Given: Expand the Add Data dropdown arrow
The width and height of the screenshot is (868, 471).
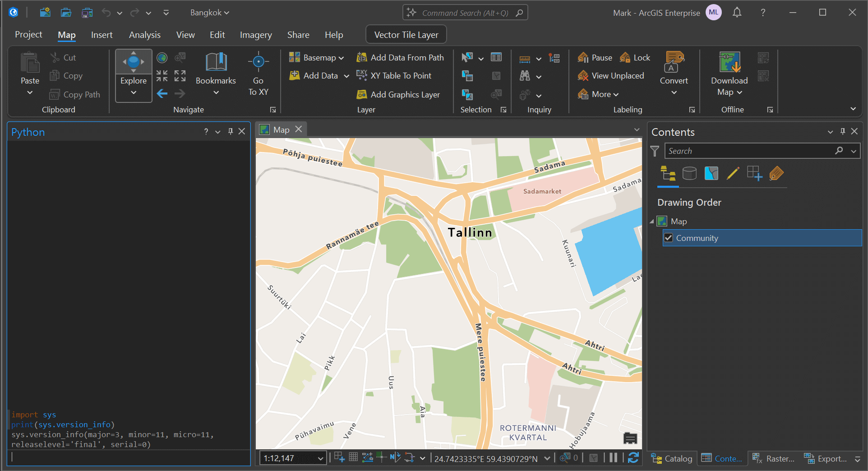Looking at the screenshot, I should [x=346, y=76].
